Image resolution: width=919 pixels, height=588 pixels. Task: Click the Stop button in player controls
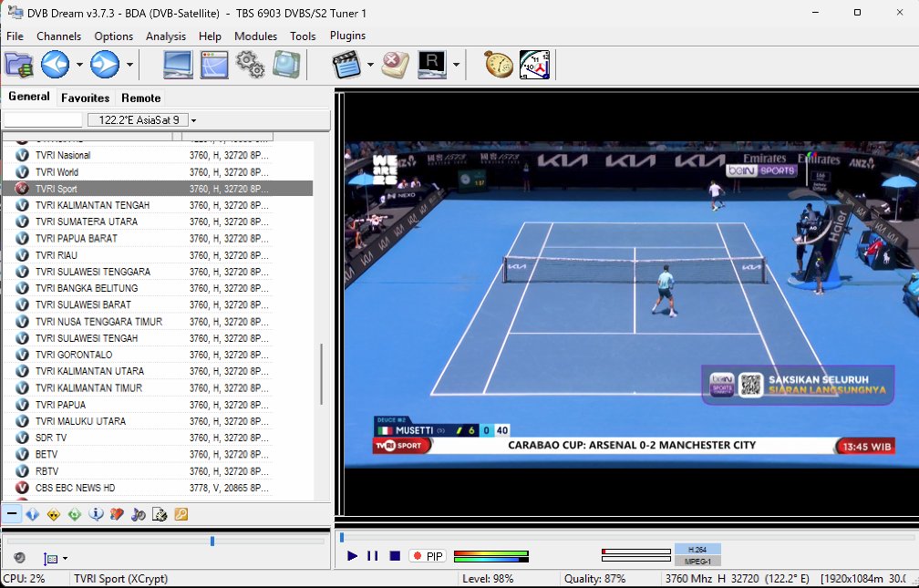tap(395, 556)
